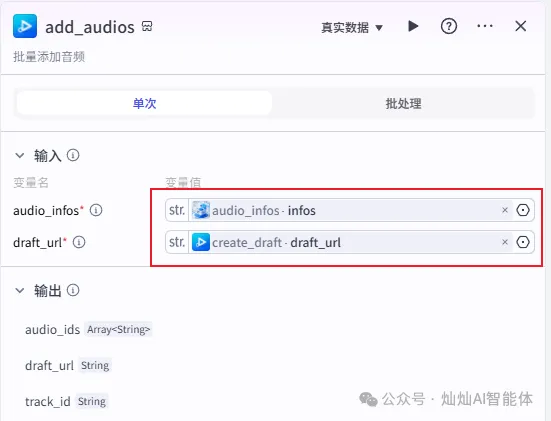Show info for 输入 section
The image size is (551, 421).
(73, 155)
